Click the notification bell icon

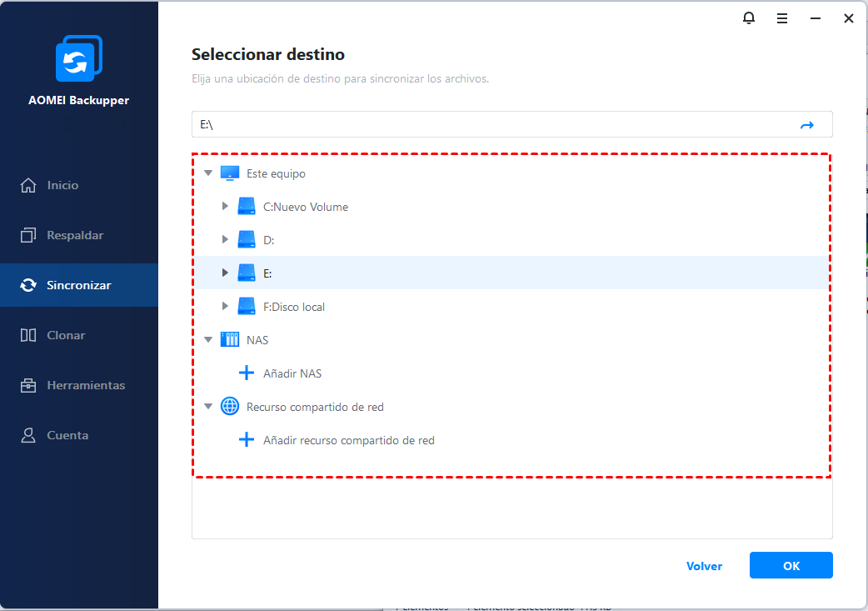[749, 18]
